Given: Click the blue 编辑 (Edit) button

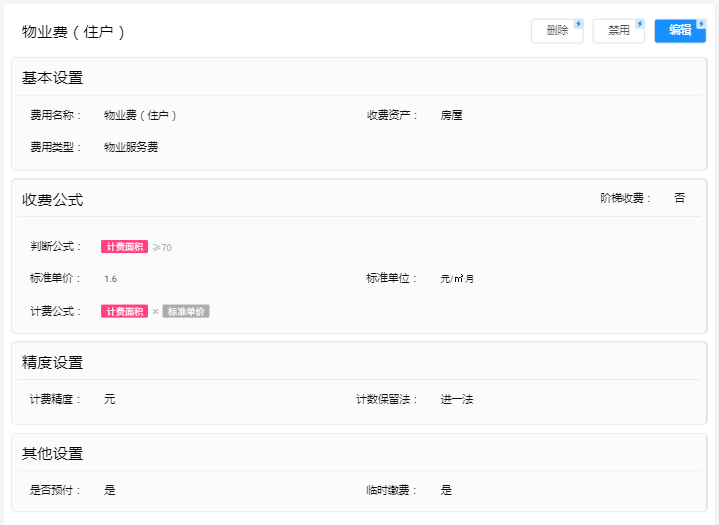Looking at the screenshot, I should (x=679, y=31).
